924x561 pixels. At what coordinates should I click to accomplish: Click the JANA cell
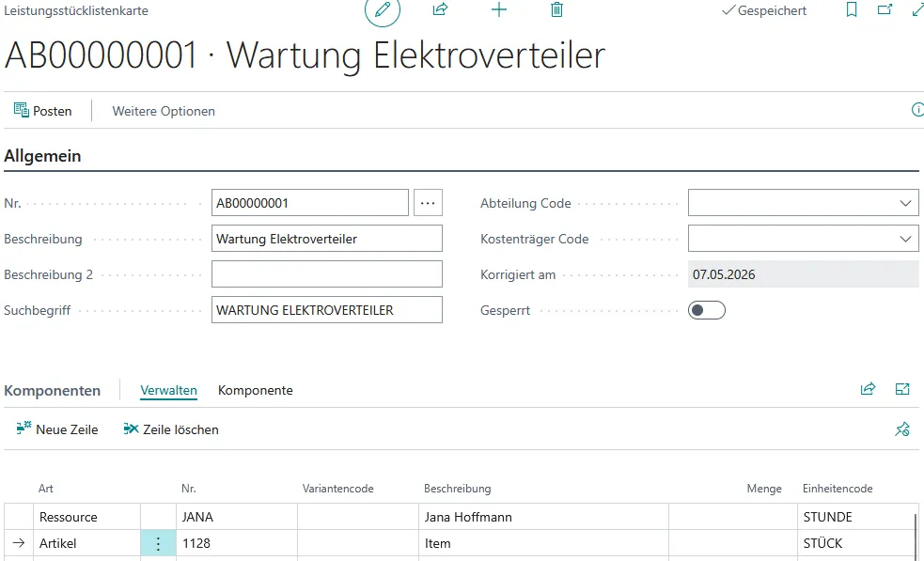(x=237, y=517)
